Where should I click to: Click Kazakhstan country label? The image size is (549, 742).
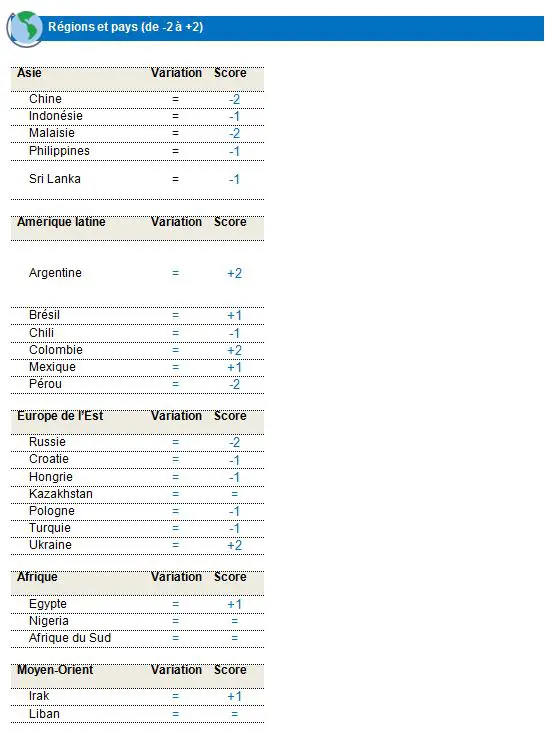click(61, 494)
